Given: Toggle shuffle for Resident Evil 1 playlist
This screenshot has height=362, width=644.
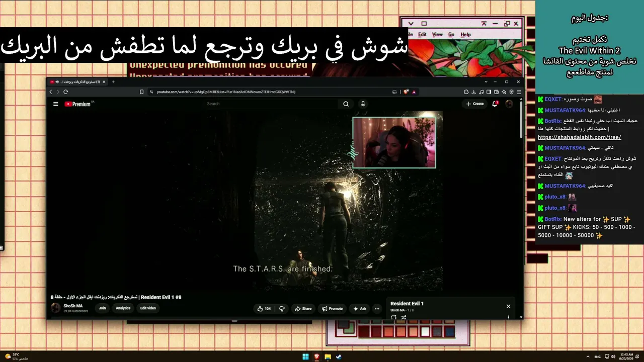Looking at the screenshot, I should [x=403, y=317].
